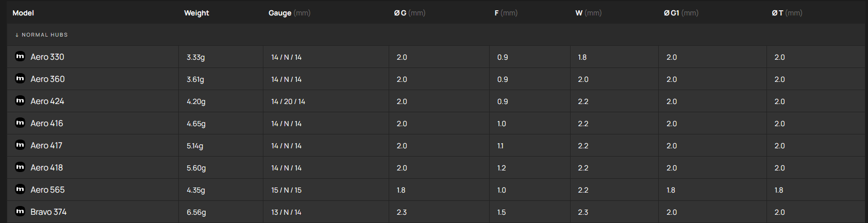This screenshot has width=868, height=223.
Task: Open the Aero 330 spoke link
Action: [47, 57]
